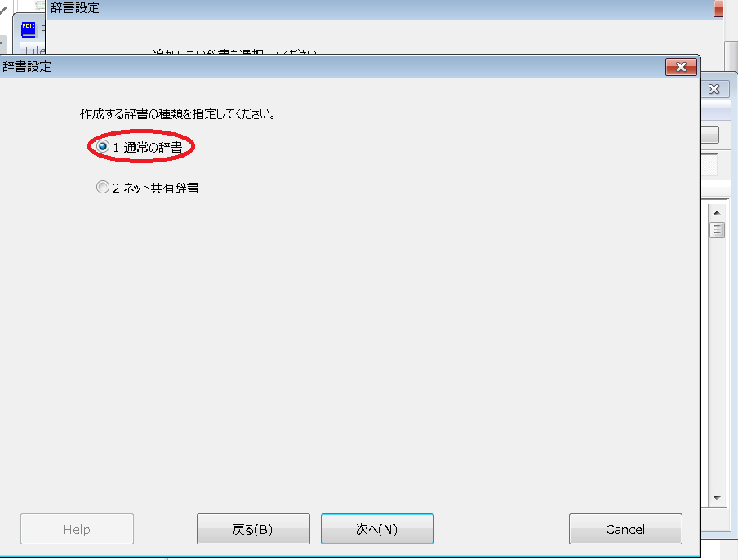
Task: Go back with the 戻る(B) button
Action: (x=253, y=529)
